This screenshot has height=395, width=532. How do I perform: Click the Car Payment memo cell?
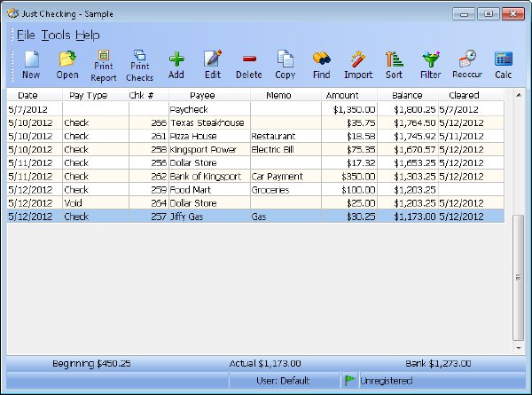coord(286,177)
